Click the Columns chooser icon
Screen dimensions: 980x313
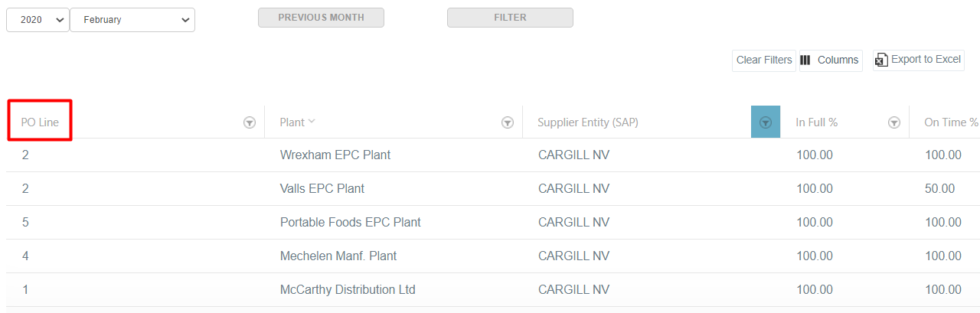pos(805,60)
